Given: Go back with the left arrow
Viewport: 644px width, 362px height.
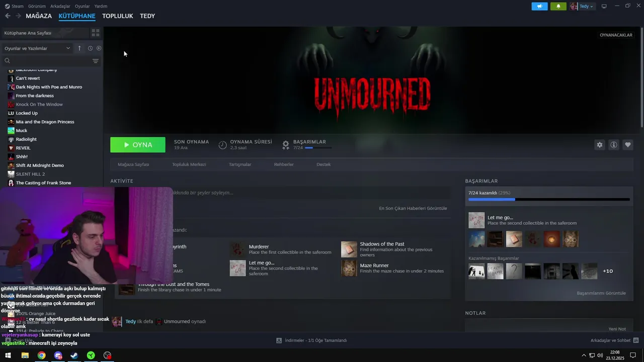Looking at the screenshot, I should coord(8,16).
